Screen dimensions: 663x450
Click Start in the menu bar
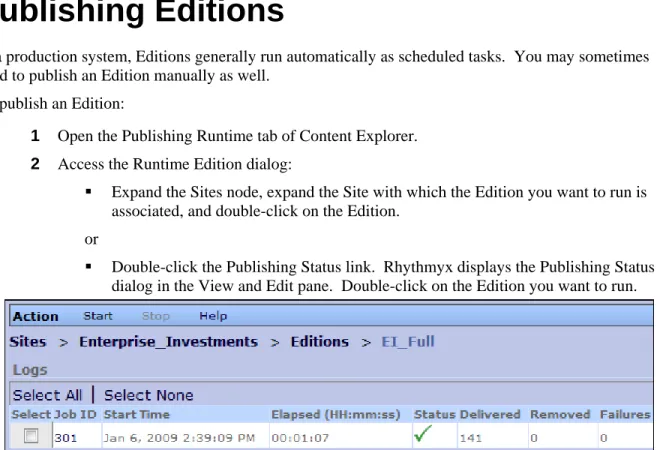(x=98, y=316)
